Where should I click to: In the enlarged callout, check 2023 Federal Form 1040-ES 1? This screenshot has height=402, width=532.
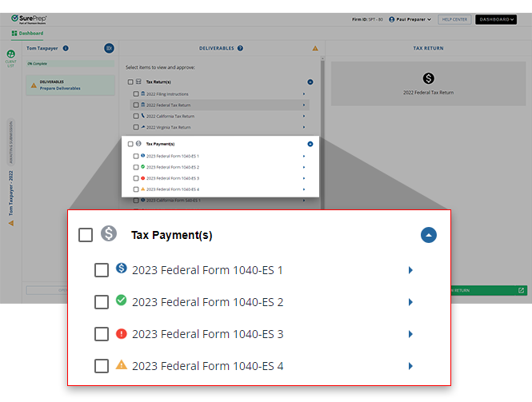tap(102, 270)
